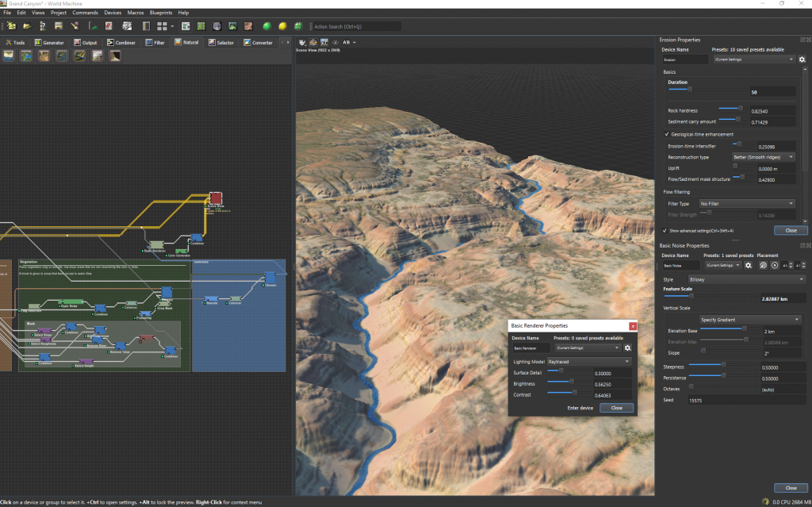Open the Devices menu
The height and width of the screenshot is (507, 812).
[x=113, y=12]
